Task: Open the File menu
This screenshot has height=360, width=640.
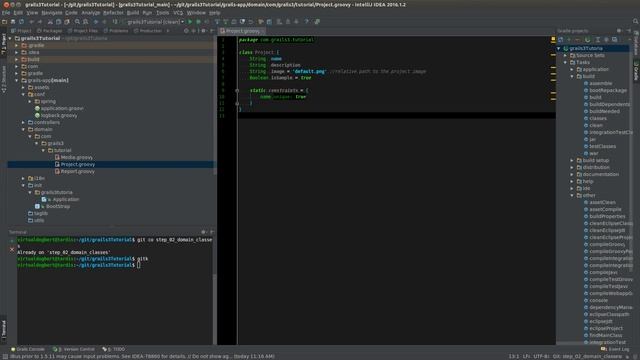Action: click(x=6, y=13)
